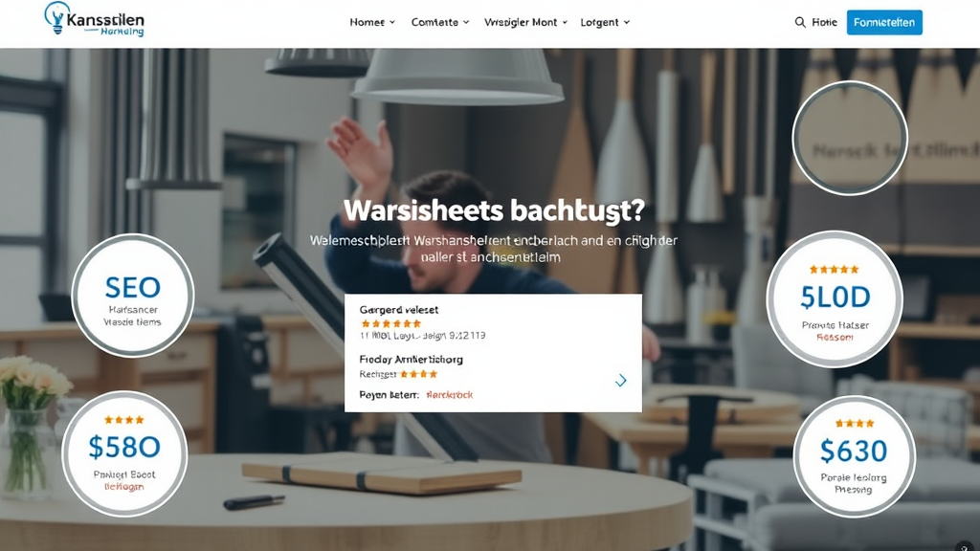Select the $580 price circle
980x551 pixels.
[124, 453]
